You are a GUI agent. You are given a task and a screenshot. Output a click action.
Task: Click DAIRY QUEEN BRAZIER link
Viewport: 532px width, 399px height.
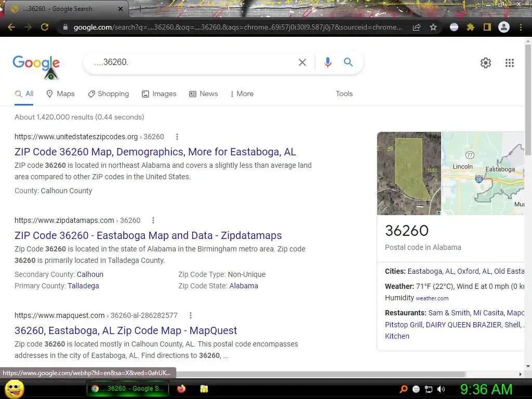tap(463, 325)
